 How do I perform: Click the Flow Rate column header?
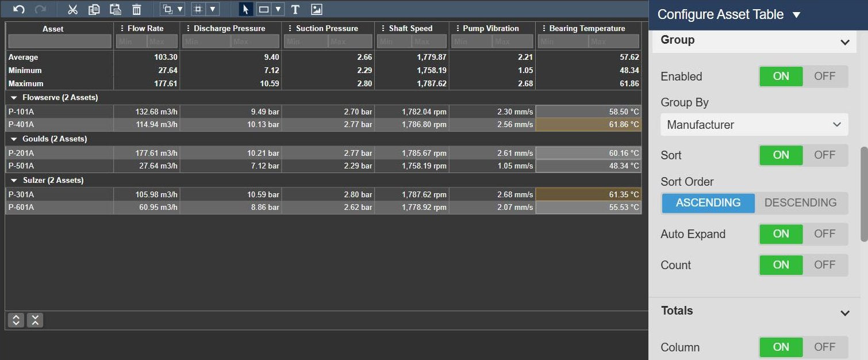(x=146, y=28)
